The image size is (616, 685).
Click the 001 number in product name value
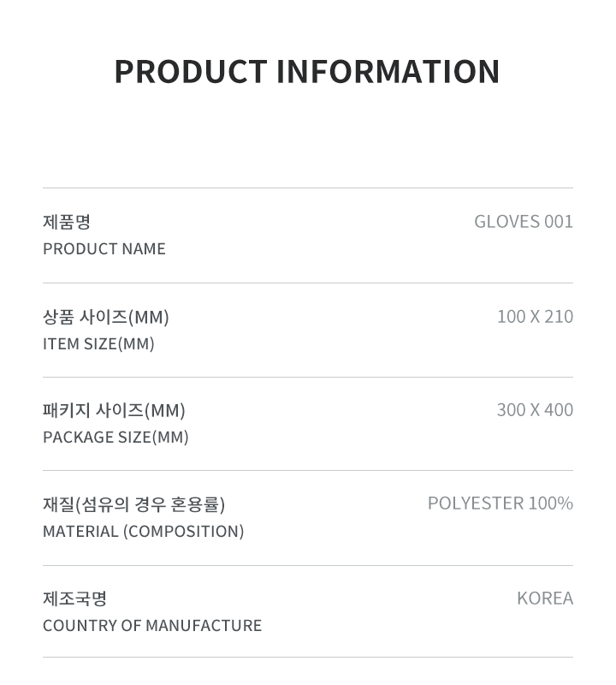point(559,222)
